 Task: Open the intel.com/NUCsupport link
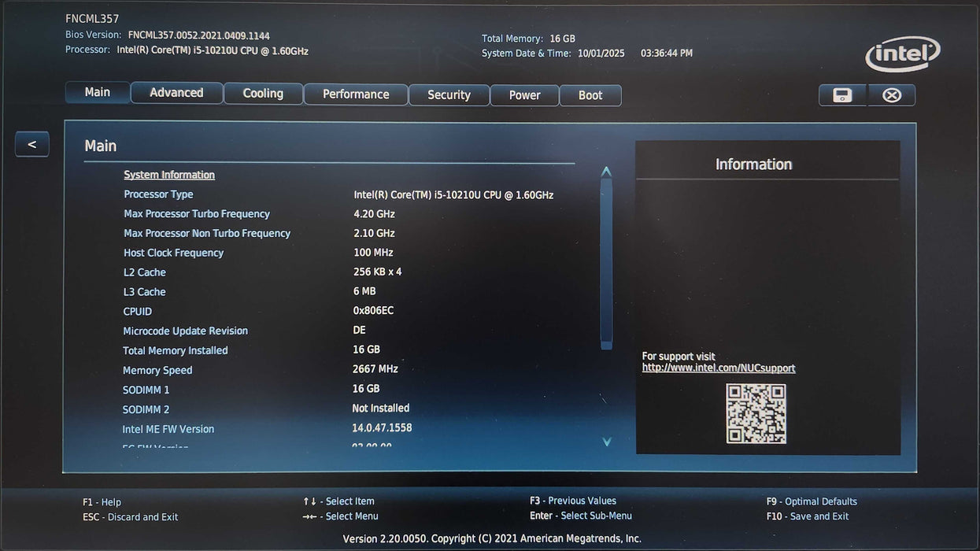(719, 368)
